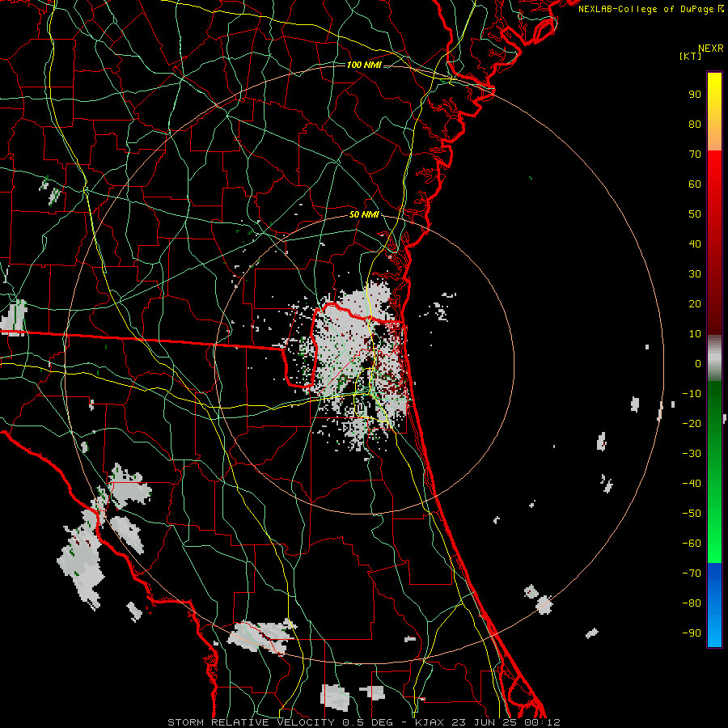Image resolution: width=728 pixels, height=728 pixels.
Task: Click the [KT] units label
Action: coord(691,56)
